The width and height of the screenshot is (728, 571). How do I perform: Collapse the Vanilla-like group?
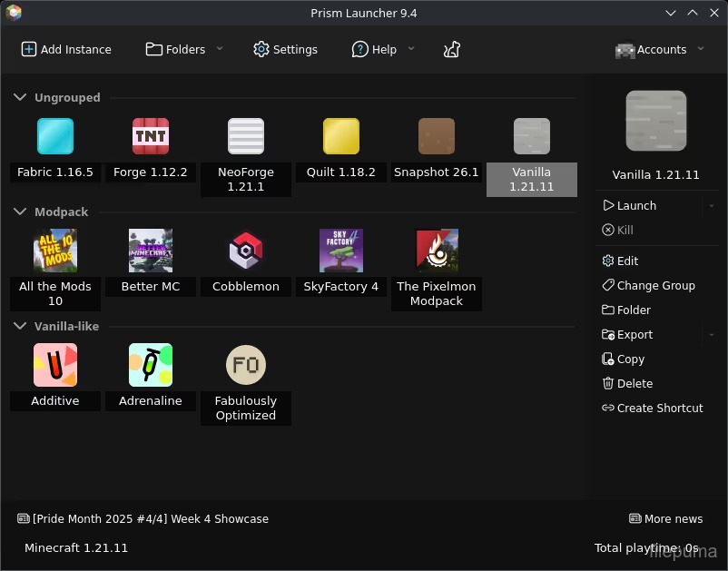click(x=21, y=326)
